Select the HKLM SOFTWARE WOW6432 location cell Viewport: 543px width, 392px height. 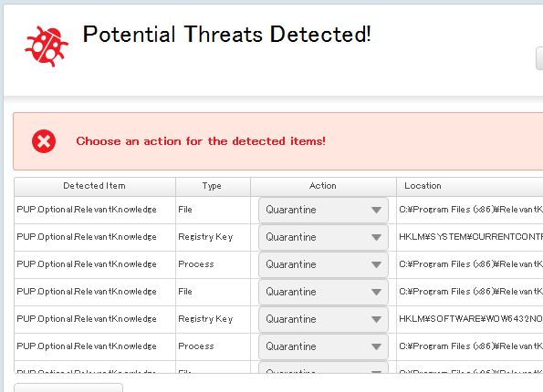pos(471,319)
